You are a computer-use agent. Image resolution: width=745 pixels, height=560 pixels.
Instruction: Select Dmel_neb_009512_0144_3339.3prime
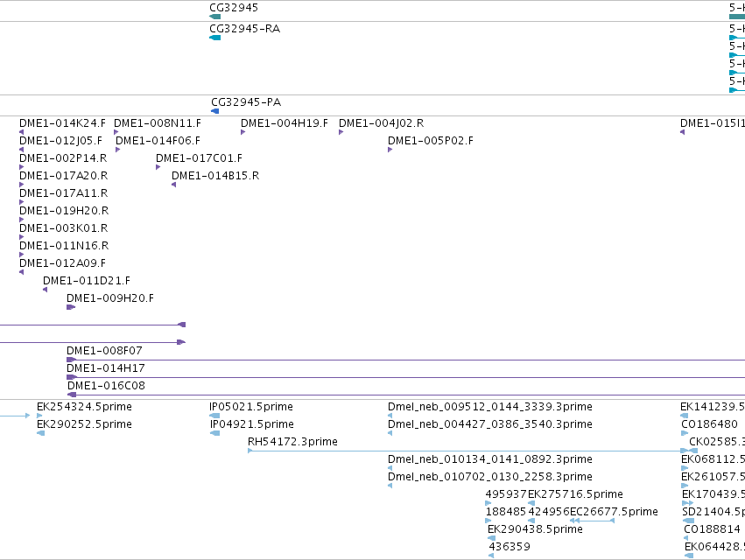[x=490, y=407]
